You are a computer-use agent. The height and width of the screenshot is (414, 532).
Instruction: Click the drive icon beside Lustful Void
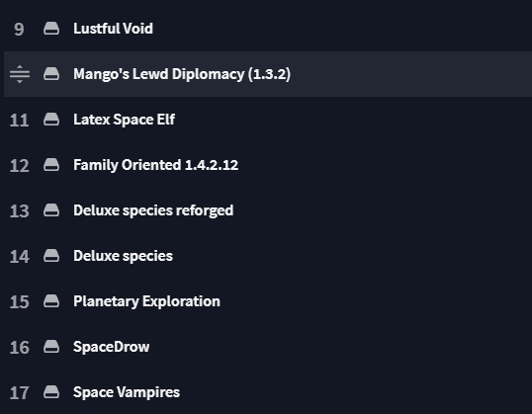(x=51, y=29)
